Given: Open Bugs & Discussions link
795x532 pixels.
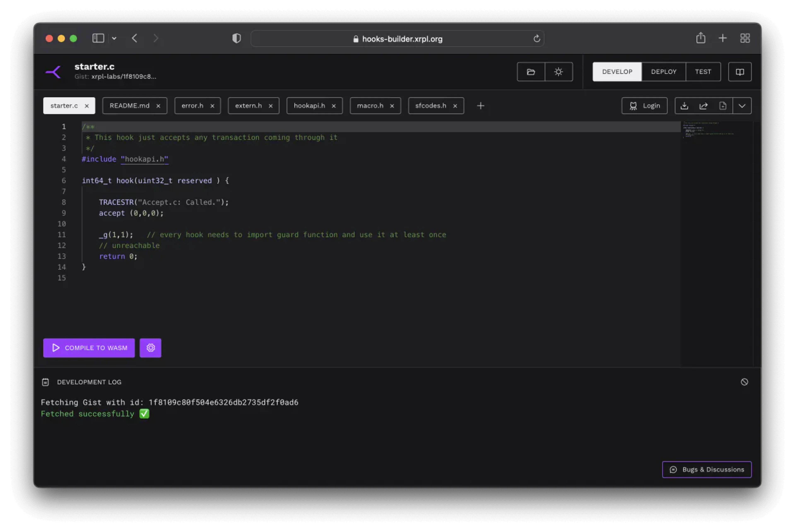Looking at the screenshot, I should click(706, 470).
